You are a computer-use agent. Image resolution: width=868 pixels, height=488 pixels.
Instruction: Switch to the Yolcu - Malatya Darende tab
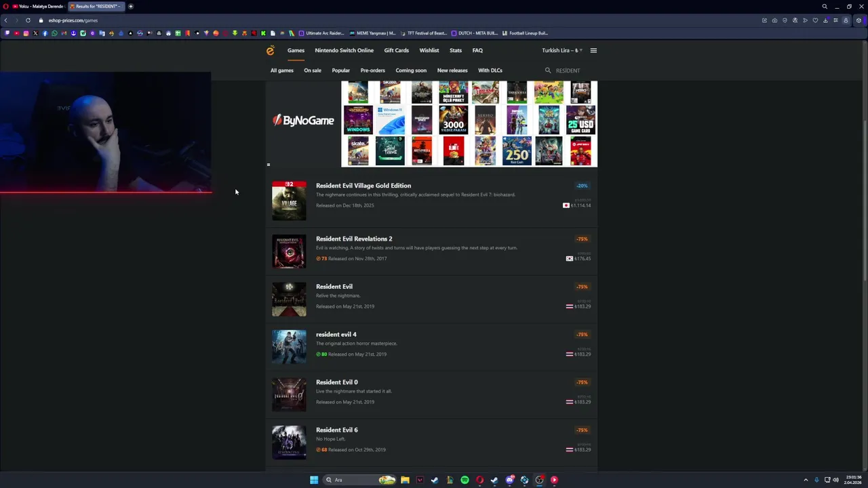point(38,6)
